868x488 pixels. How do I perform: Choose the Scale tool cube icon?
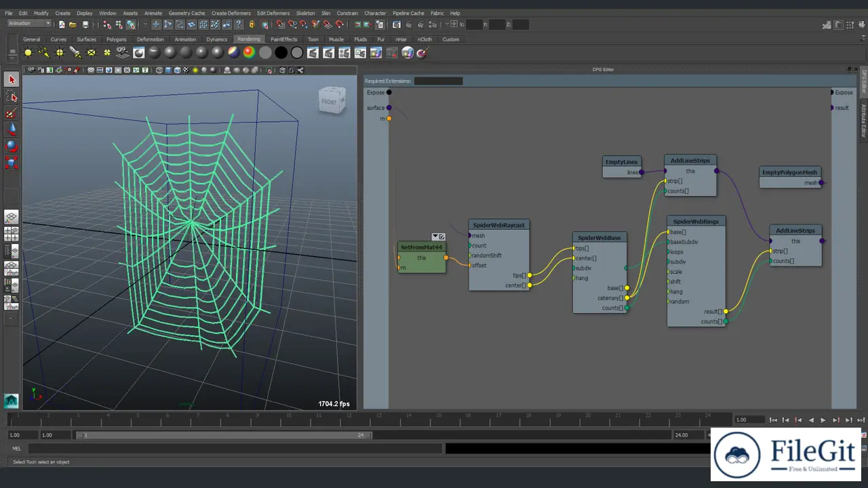(x=12, y=162)
